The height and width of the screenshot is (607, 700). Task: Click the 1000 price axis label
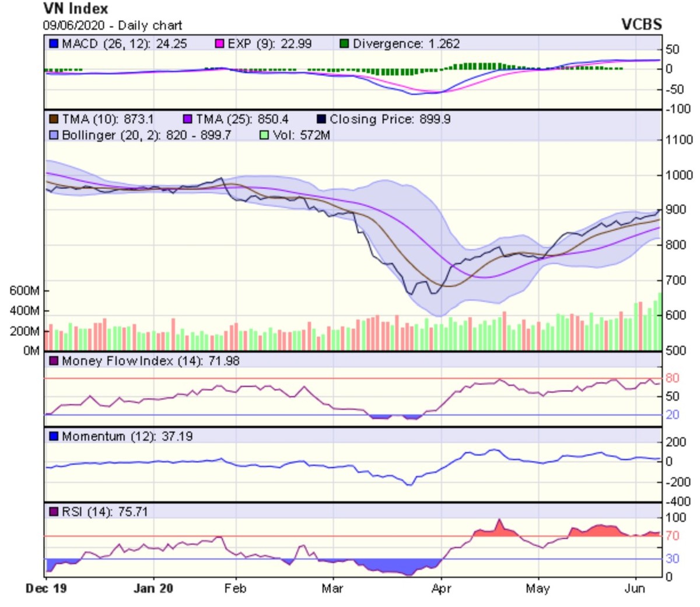(x=680, y=175)
